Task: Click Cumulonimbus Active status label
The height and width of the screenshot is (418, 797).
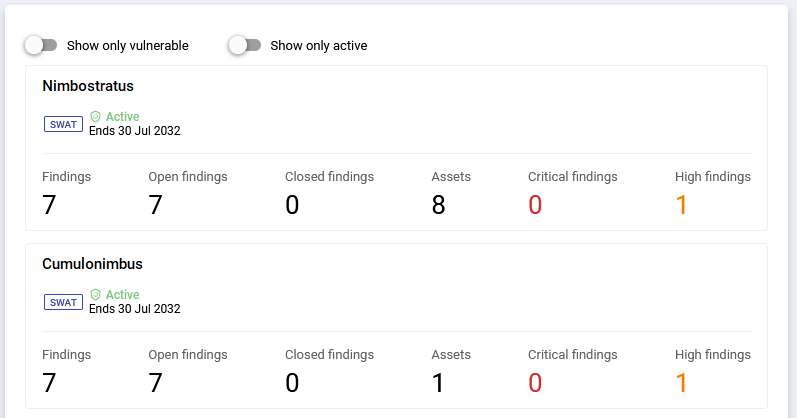Action: [122, 295]
